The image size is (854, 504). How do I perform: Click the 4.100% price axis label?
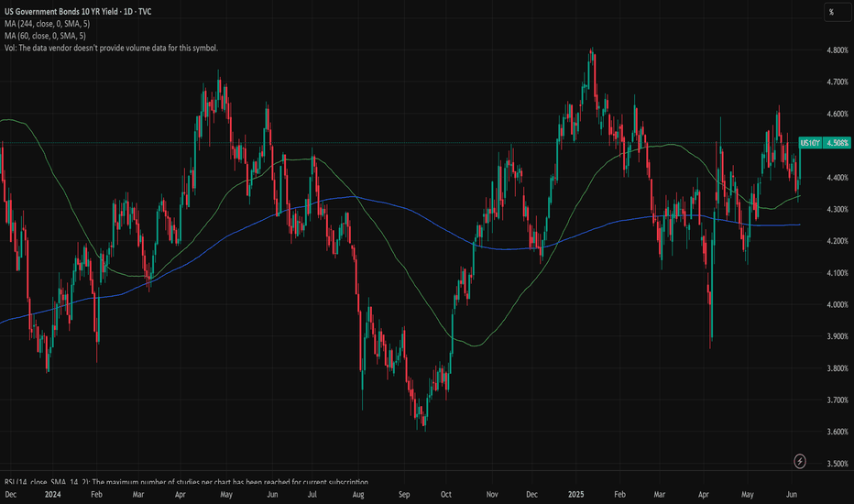(x=838, y=273)
